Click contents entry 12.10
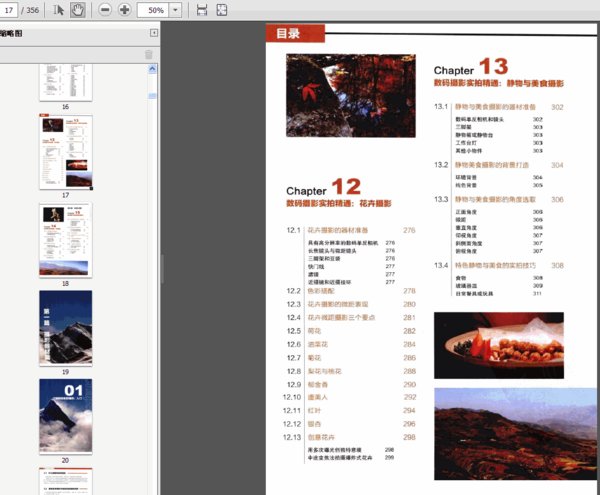The width and height of the screenshot is (600, 495). click(x=349, y=397)
